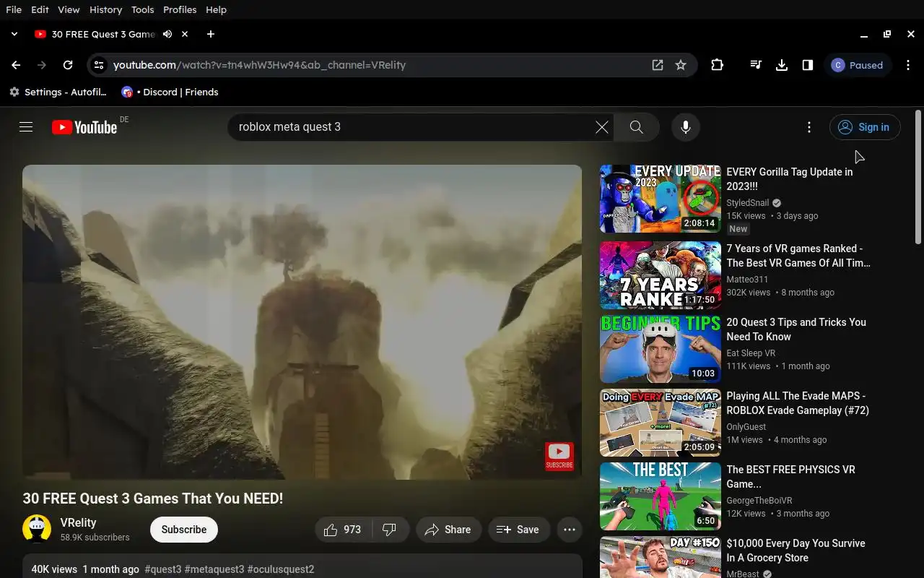Viewport: 924px width, 578px height.
Task: Dislike the video with thumbs down
Action: click(391, 530)
